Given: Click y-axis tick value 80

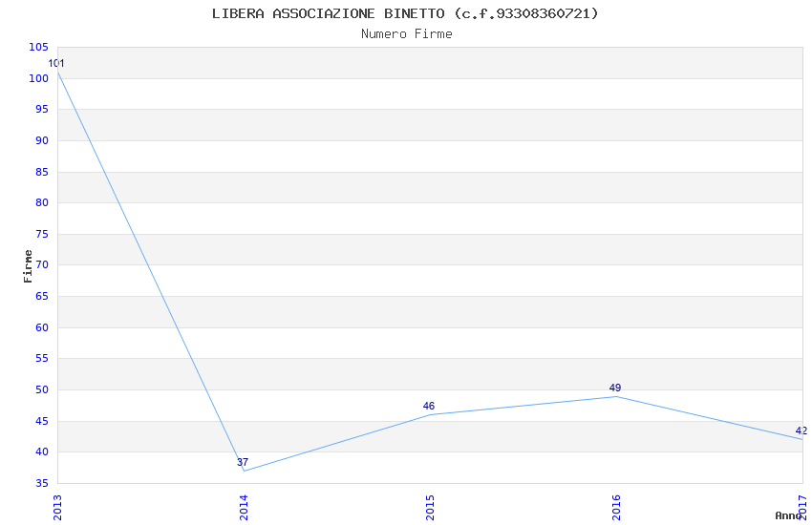Looking at the screenshot, I should click(42, 202).
